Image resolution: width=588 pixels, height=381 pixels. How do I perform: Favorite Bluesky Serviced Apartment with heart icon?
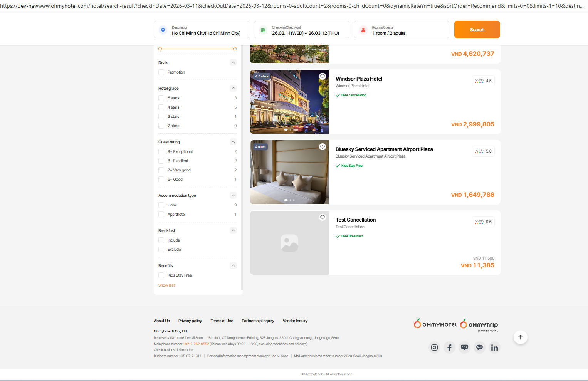tap(323, 147)
